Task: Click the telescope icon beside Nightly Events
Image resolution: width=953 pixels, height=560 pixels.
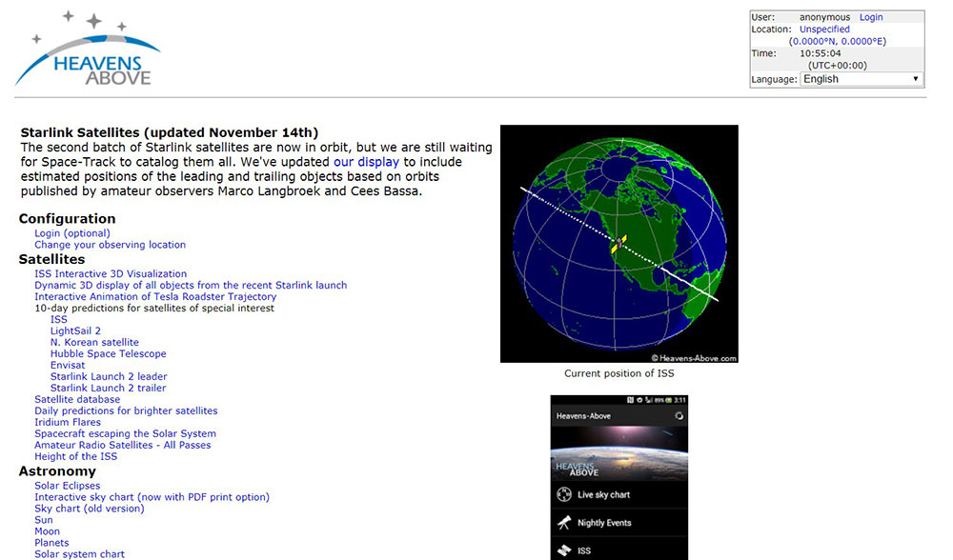Action: [x=563, y=523]
